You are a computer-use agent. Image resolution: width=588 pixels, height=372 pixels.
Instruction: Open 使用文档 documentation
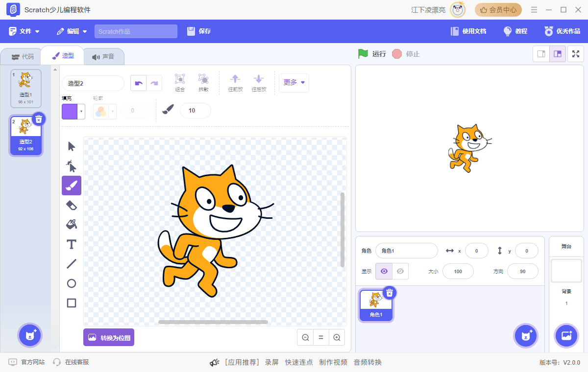click(x=468, y=31)
